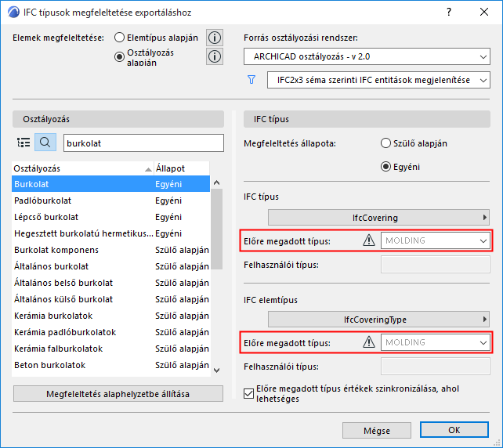Click info icon next to Elemtípus alapján
The width and height of the screenshot is (503, 448).
click(x=215, y=38)
